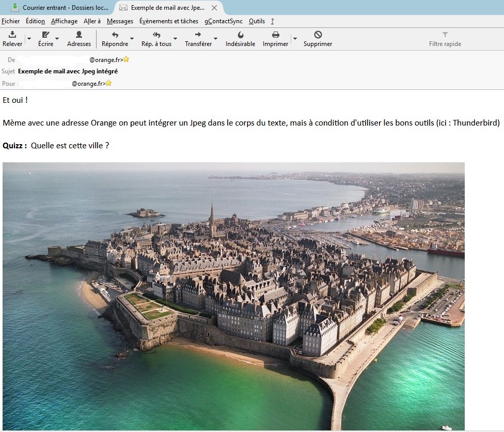
Task: Expand the Imprimer dropdown arrow
Action: coord(295,39)
